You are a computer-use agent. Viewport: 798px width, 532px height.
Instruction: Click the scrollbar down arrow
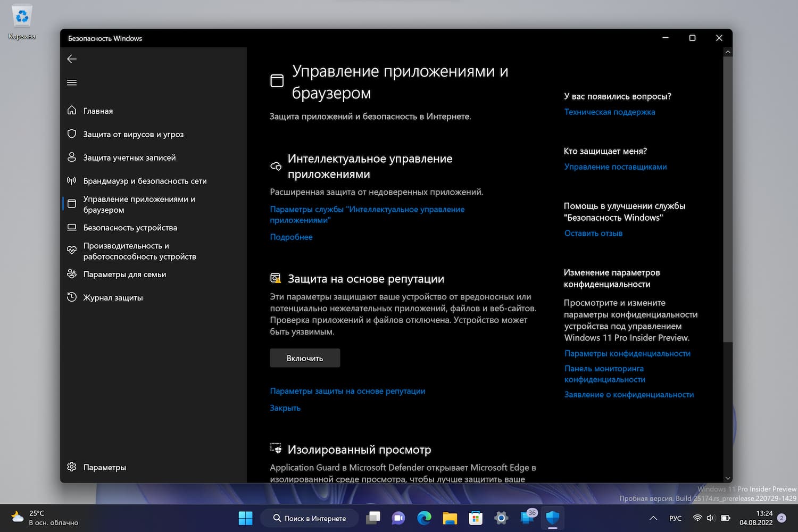pyautogui.click(x=728, y=478)
